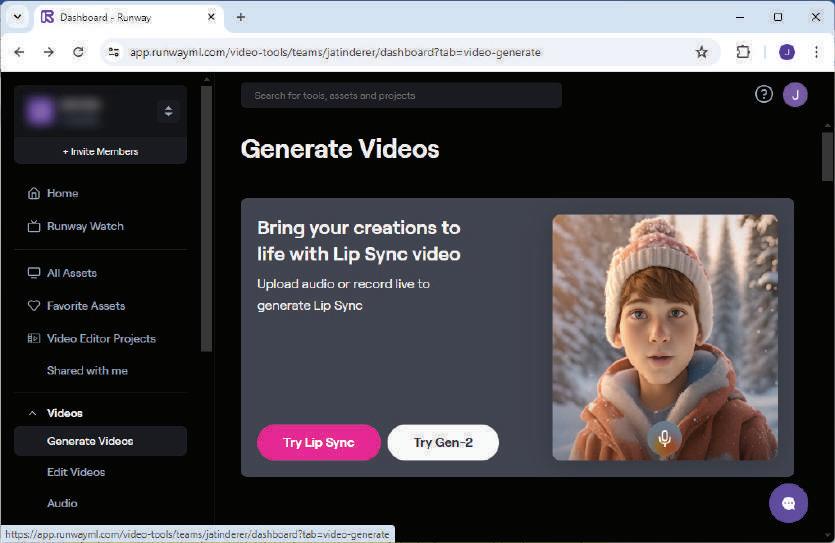Click the Runway logo on the tab
The image size is (835, 543).
(47, 17)
